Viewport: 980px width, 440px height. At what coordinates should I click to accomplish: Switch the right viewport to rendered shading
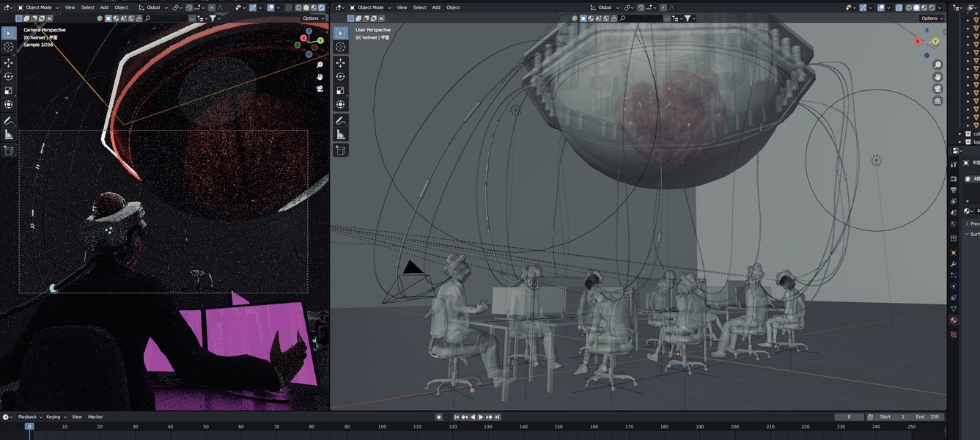point(932,7)
